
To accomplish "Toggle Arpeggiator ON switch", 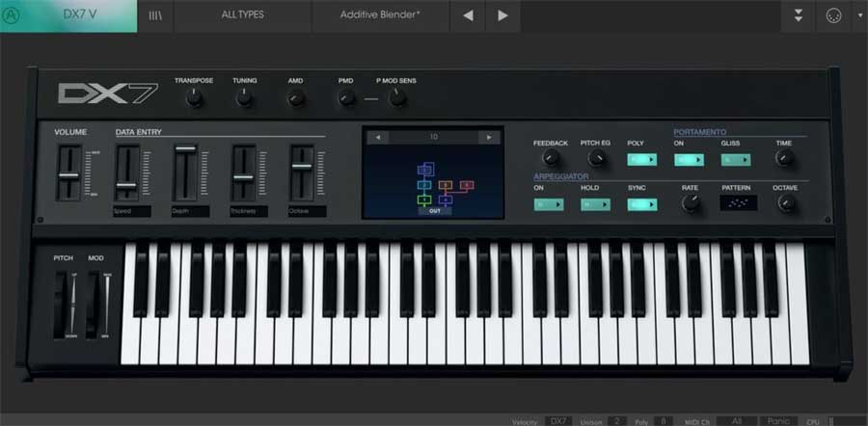I will pyautogui.click(x=549, y=204).
